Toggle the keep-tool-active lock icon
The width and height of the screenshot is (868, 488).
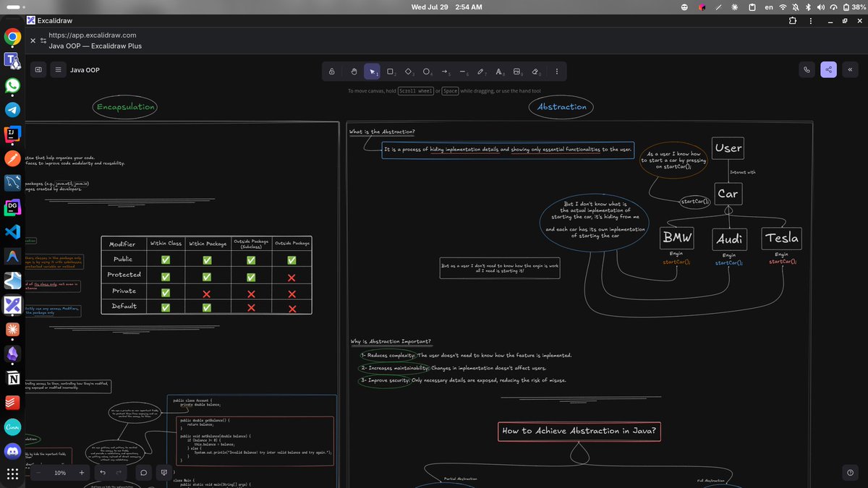(x=332, y=72)
